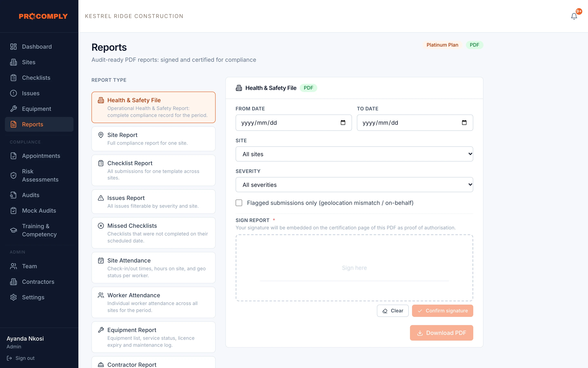This screenshot has width=588, height=368.
Task: Click the Sign out link
Action: [x=21, y=358]
